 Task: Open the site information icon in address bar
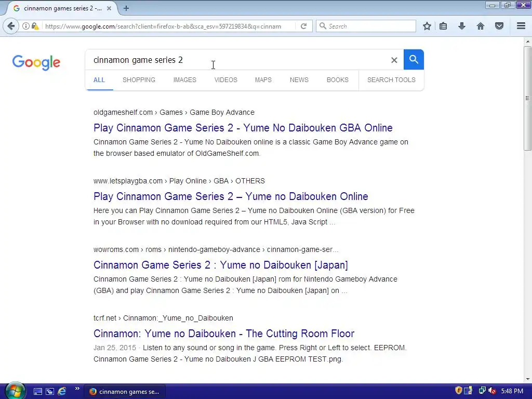pyautogui.click(x=26, y=26)
